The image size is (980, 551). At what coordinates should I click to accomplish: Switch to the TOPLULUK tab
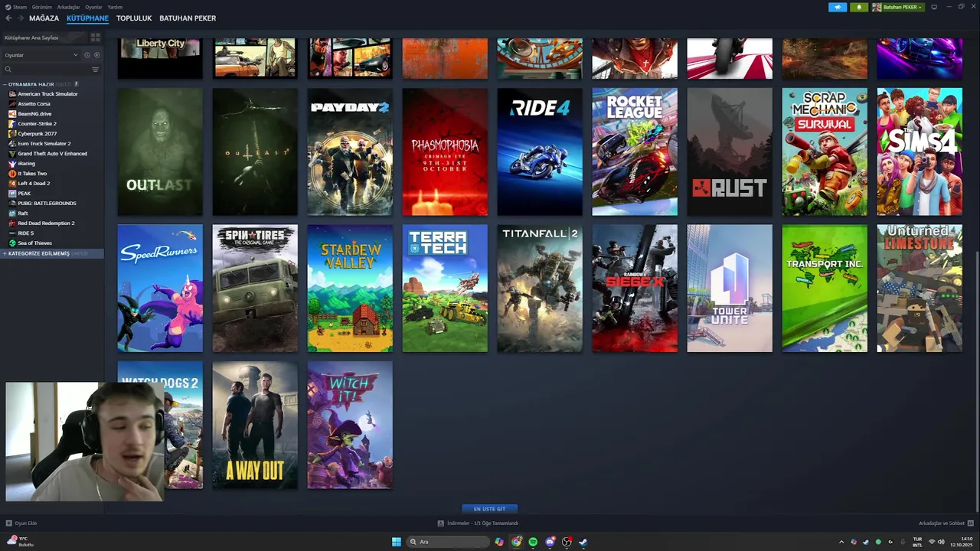(134, 18)
